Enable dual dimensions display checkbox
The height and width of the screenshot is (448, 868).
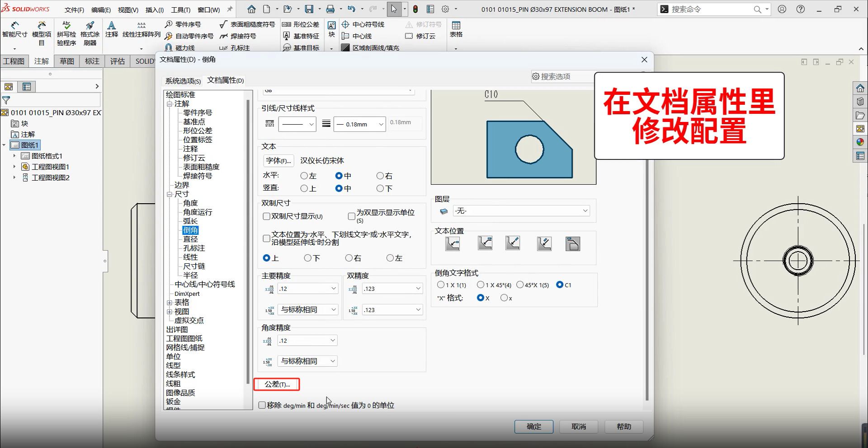coord(267,216)
